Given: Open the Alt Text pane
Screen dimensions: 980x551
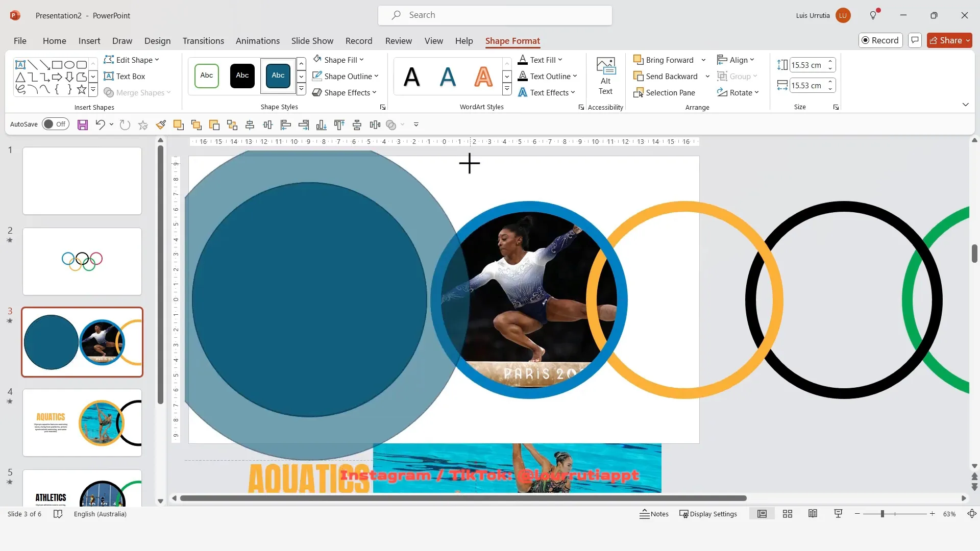Looking at the screenshot, I should point(605,76).
